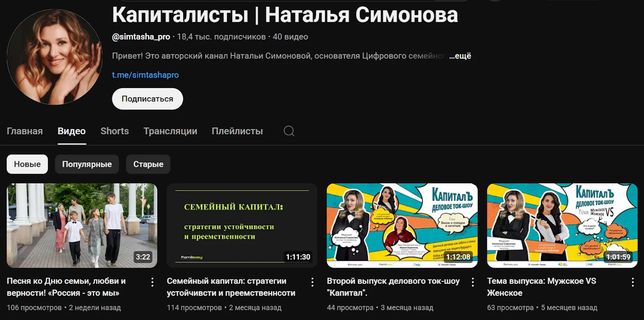Expand channel description with ...ещё
The image size is (644, 320).
(x=460, y=56)
